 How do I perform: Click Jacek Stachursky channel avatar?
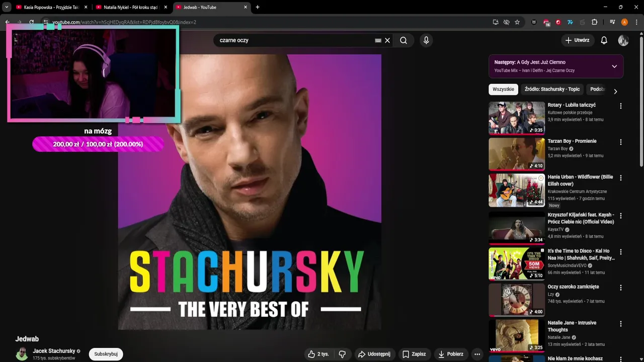click(22, 354)
